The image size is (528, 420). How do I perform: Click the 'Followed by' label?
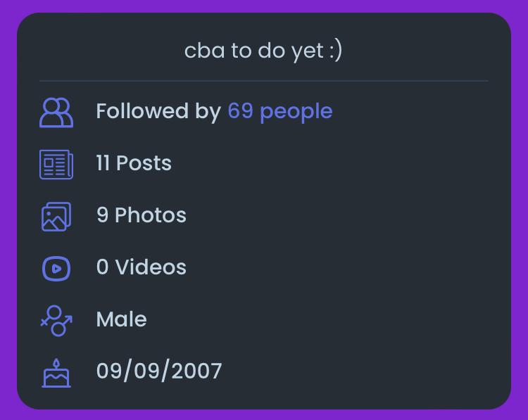158,111
